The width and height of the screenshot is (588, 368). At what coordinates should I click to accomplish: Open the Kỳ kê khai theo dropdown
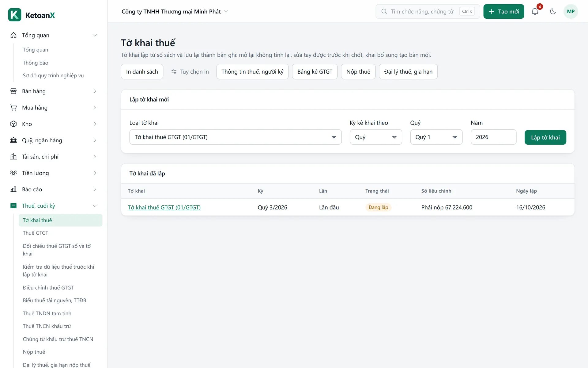tap(376, 137)
